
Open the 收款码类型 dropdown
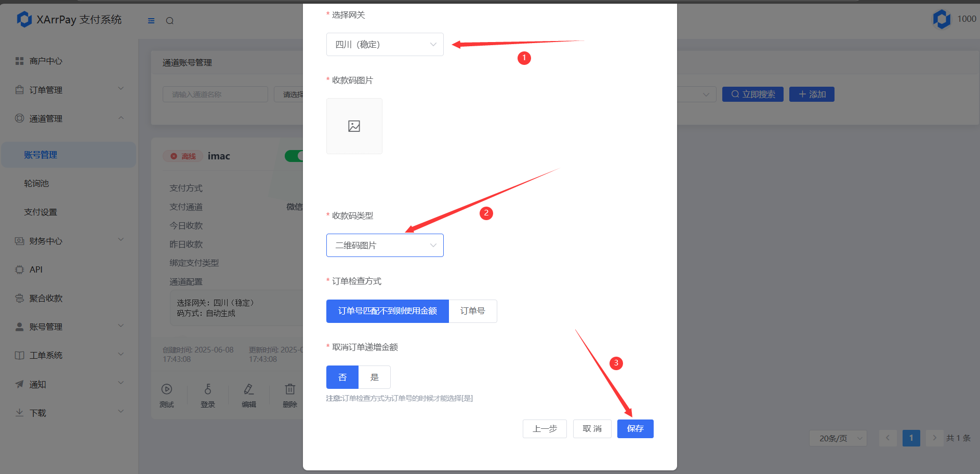(385, 245)
